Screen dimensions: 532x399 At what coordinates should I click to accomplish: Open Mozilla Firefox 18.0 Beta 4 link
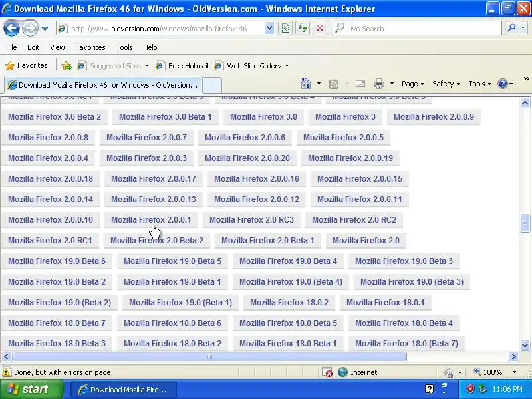click(x=404, y=323)
